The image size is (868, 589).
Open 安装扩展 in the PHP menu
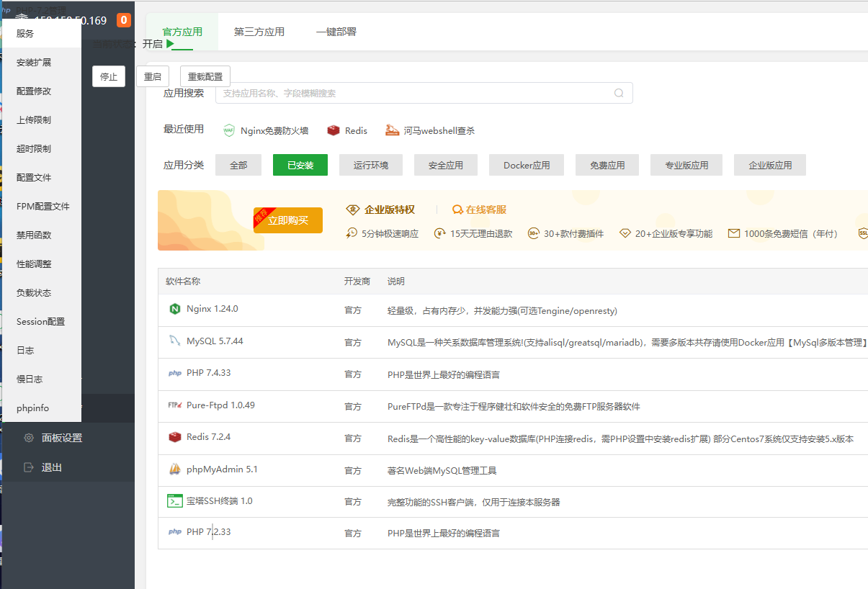pos(42,63)
